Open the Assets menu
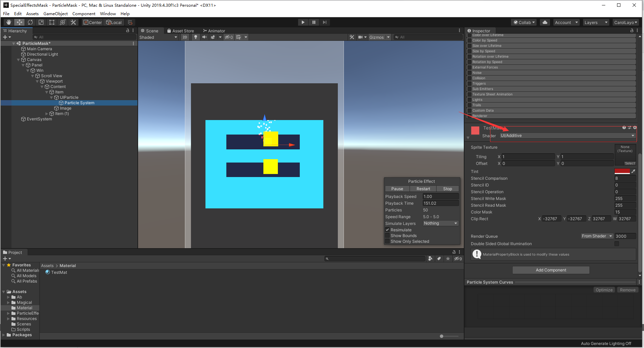 (x=32, y=14)
